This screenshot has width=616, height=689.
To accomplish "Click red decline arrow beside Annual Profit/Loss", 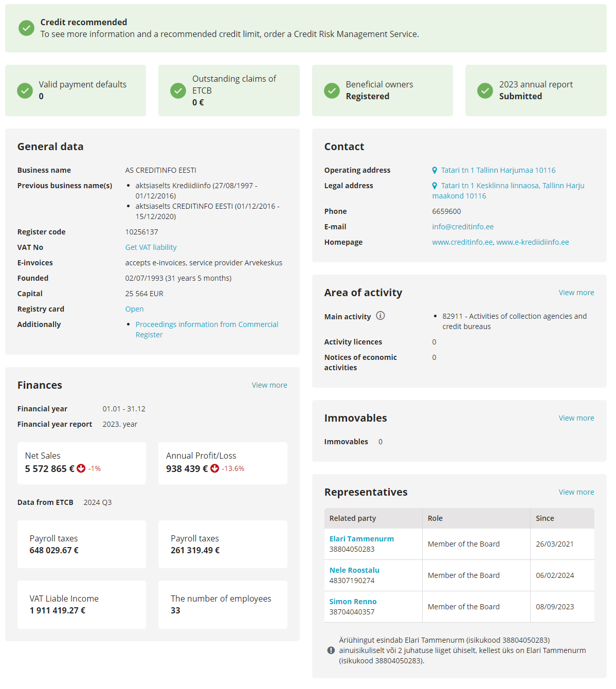I will coord(214,468).
